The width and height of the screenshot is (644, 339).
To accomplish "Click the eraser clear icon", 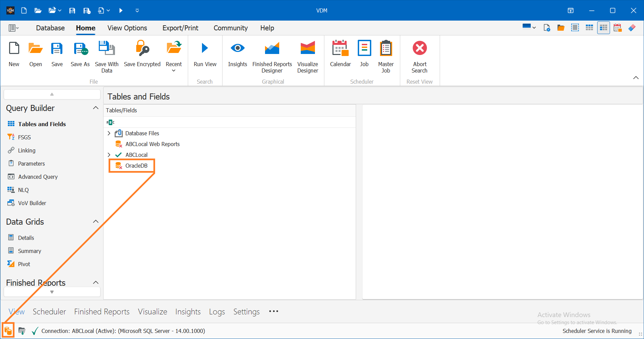I will [632, 28].
